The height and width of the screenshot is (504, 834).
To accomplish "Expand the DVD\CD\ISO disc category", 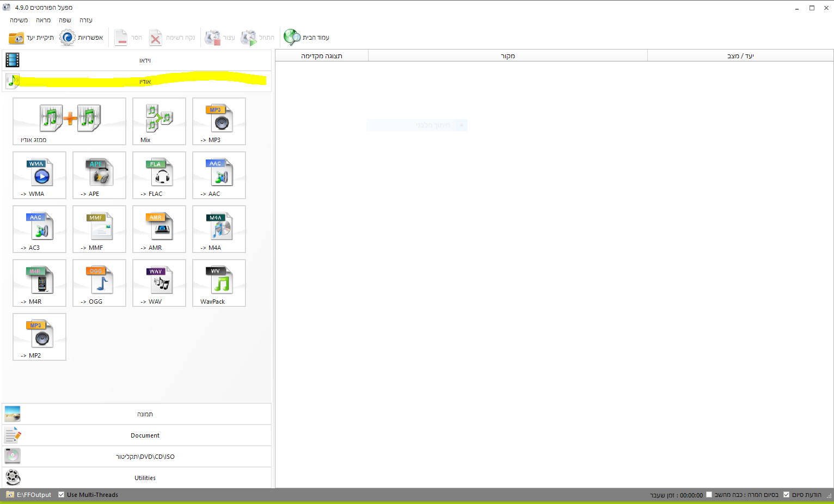I will (137, 457).
